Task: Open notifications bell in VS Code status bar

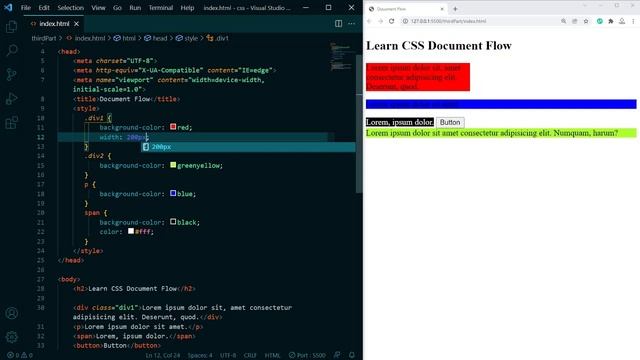Action: 351,355
